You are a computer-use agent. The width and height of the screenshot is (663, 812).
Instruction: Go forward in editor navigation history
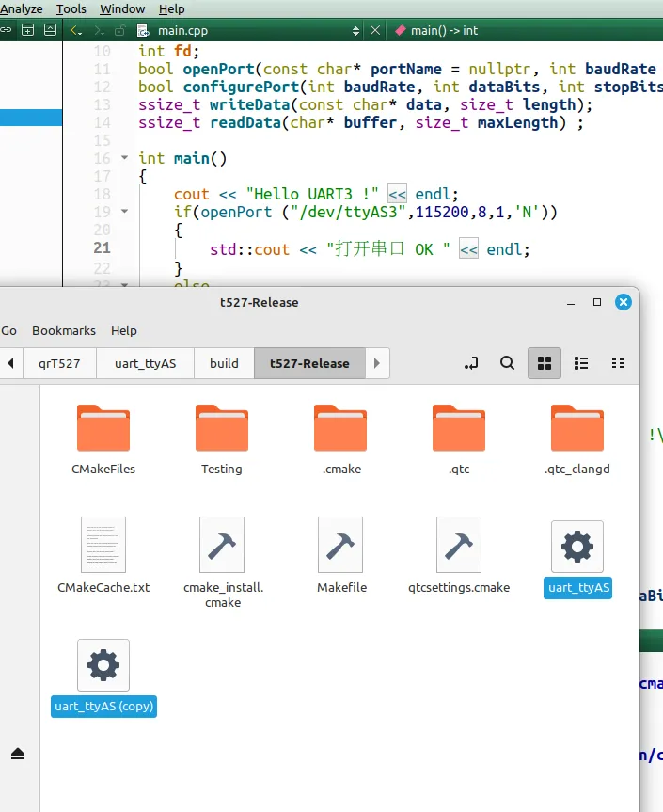(99, 30)
